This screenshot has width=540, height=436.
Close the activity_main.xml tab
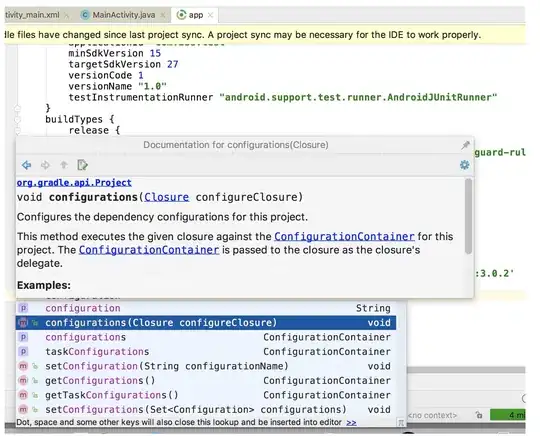[x=67, y=15]
